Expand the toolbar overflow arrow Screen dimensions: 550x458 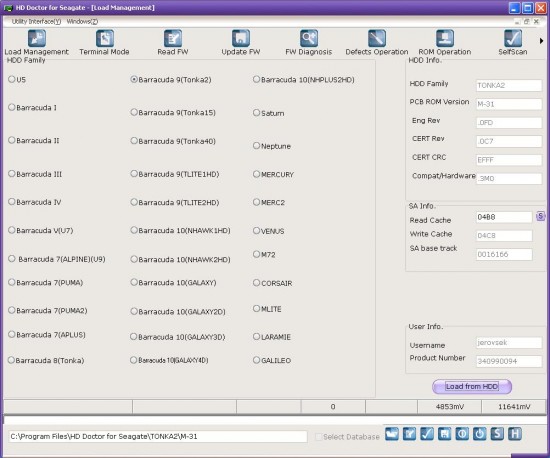pos(542,41)
